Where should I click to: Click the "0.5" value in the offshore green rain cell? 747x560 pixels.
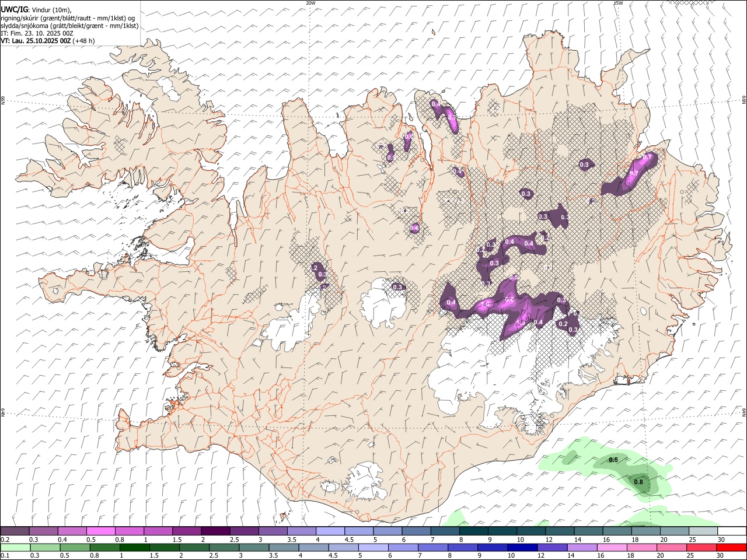click(x=613, y=460)
